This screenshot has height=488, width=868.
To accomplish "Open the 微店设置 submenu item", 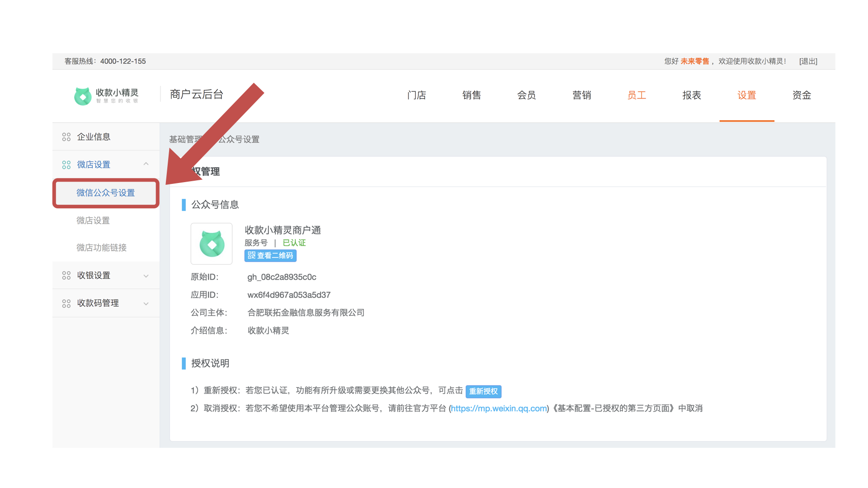I will (93, 221).
